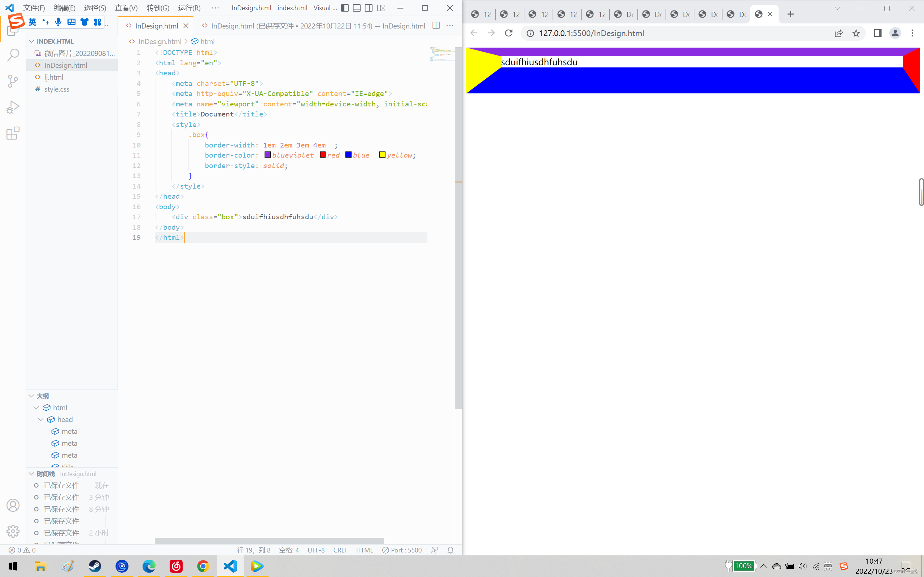This screenshot has width=924, height=577.
Task: Click the notifications bell in the status bar
Action: point(450,550)
